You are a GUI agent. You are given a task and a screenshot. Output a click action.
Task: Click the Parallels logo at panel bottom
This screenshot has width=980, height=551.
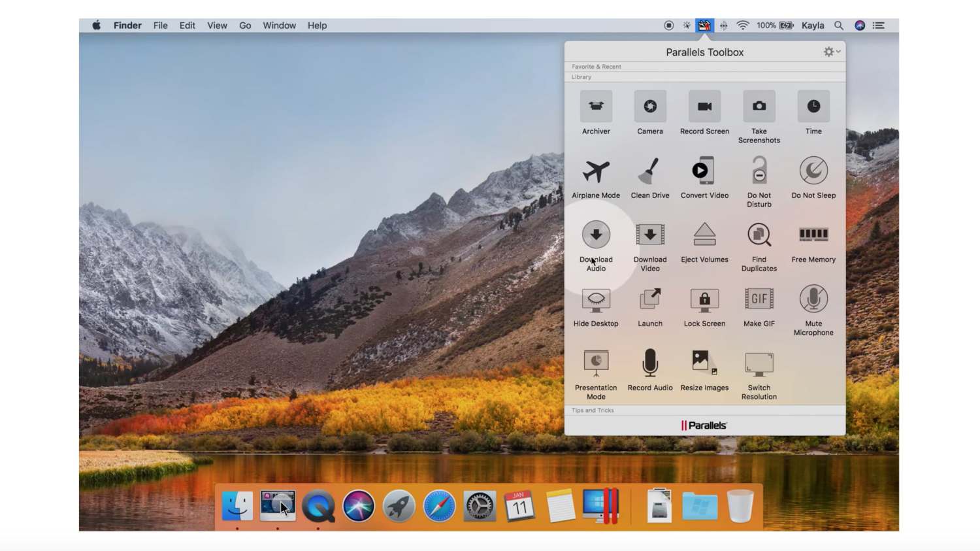coord(704,425)
